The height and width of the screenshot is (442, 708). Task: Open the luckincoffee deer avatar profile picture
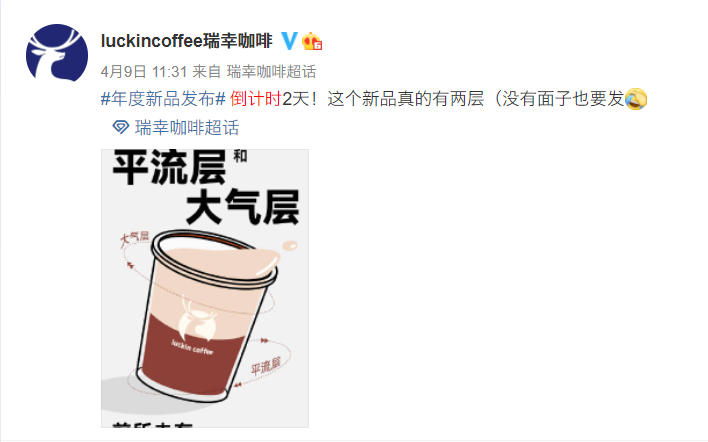pyautogui.click(x=57, y=53)
